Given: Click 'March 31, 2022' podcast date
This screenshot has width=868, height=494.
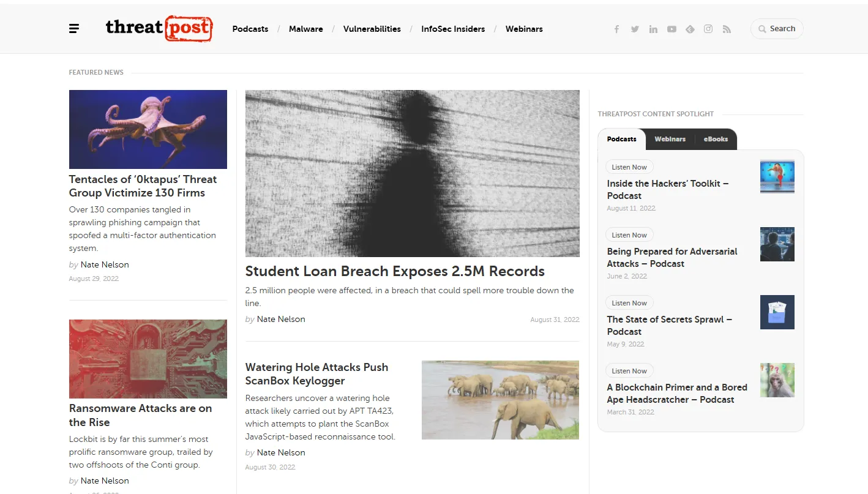Looking at the screenshot, I should tap(630, 412).
